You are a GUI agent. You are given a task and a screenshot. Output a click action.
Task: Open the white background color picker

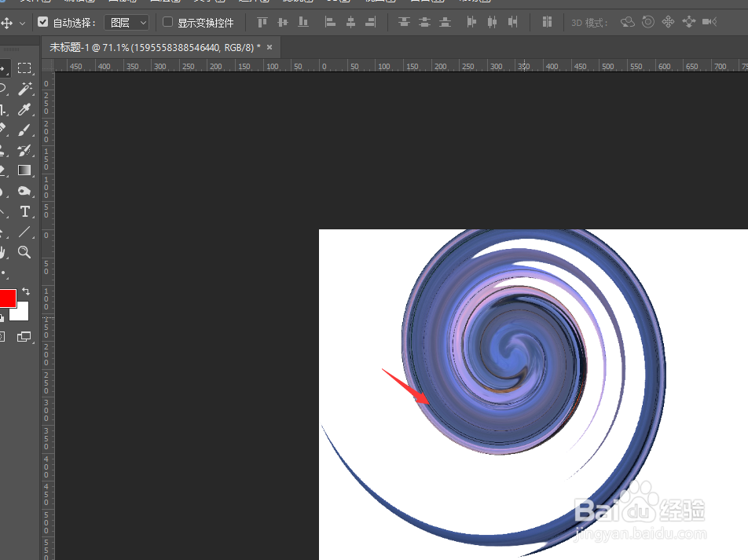click(x=22, y=313)
